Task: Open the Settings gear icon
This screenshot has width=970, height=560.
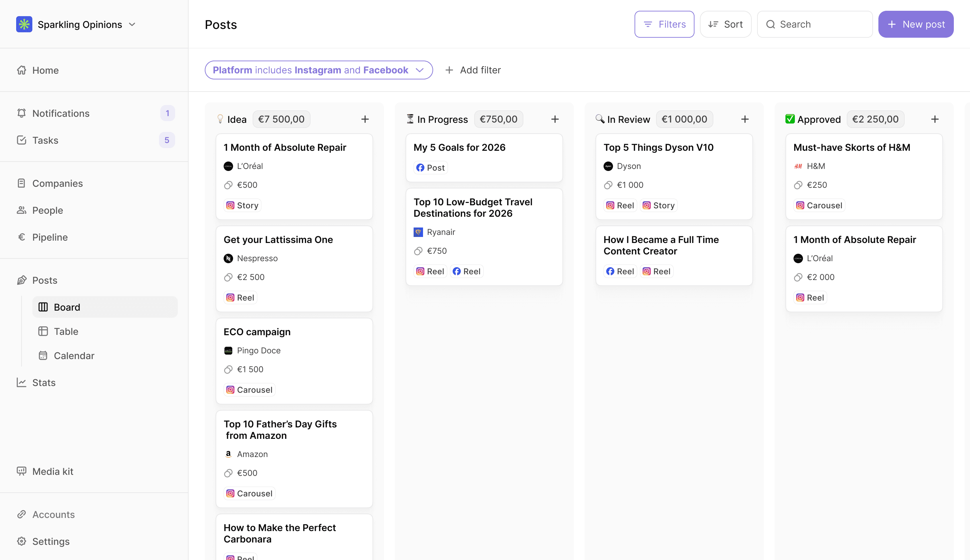Action: pyautogui.click(x=22, y=541)
